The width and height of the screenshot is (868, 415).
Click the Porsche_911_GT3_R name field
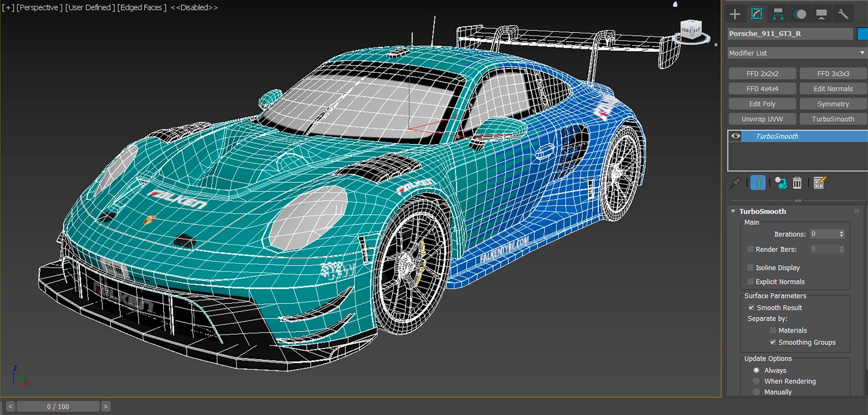[790, 34]
